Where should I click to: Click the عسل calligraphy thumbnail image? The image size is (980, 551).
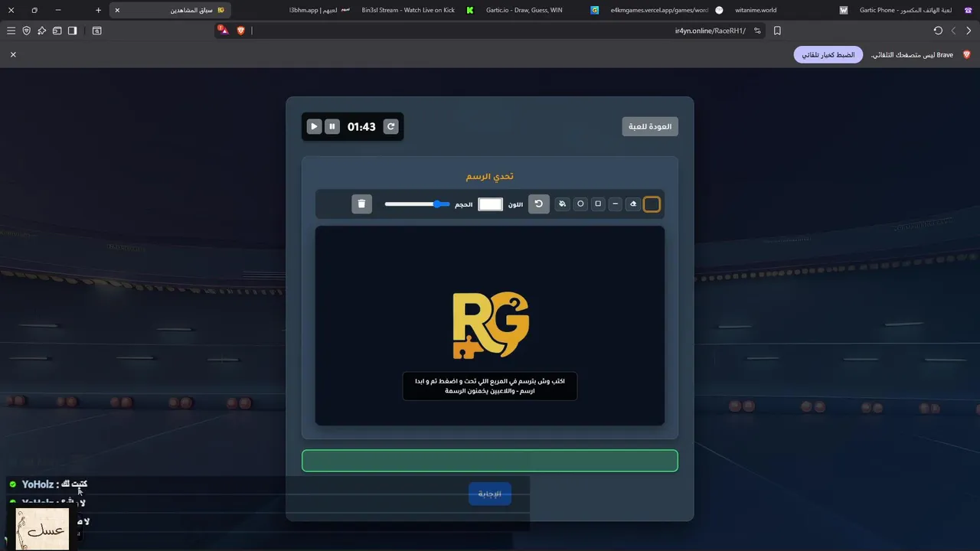pyautogui.click(x=42, y=529)
